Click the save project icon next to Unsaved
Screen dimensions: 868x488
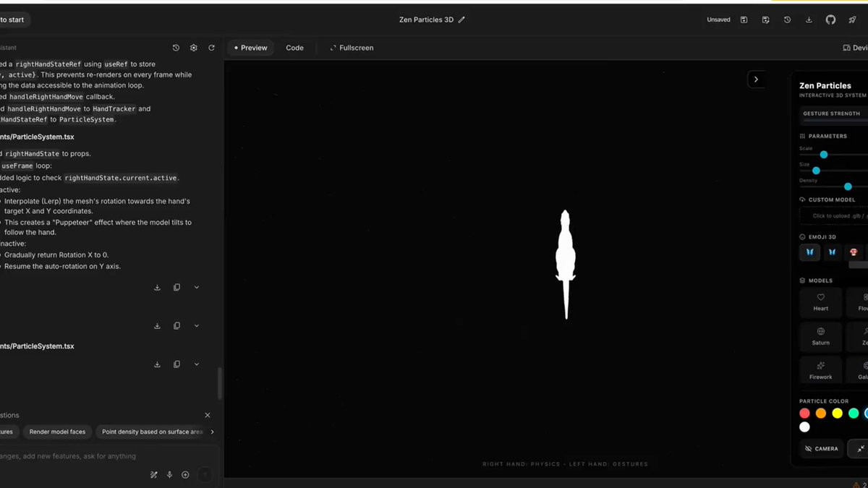pyautogui.click(x=744, y=20)
